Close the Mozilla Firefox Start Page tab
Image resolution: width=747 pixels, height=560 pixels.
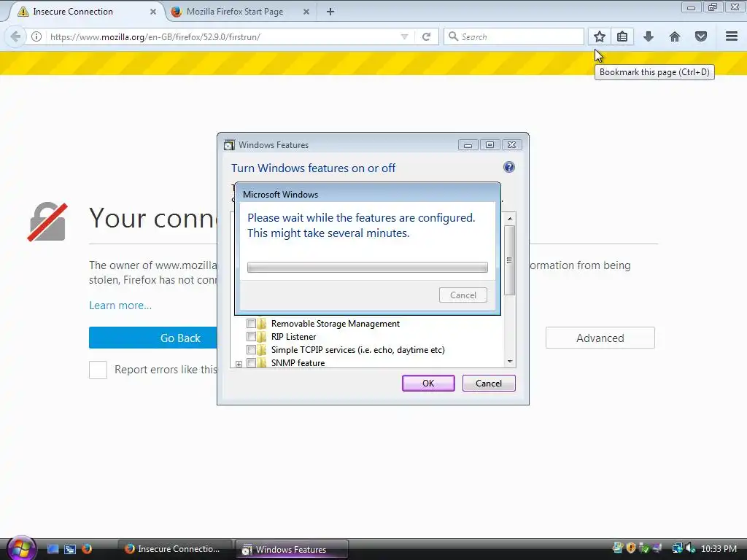point(306,12)
